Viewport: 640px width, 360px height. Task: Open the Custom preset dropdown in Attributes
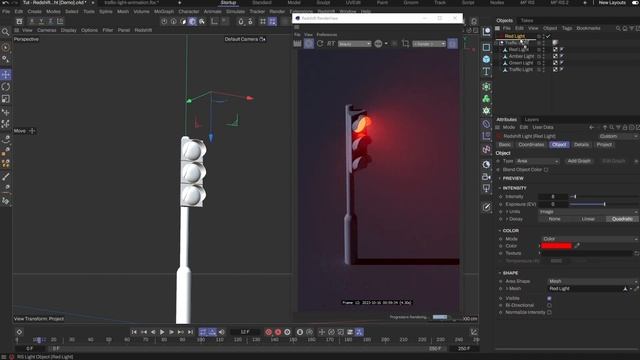[618, 136]
